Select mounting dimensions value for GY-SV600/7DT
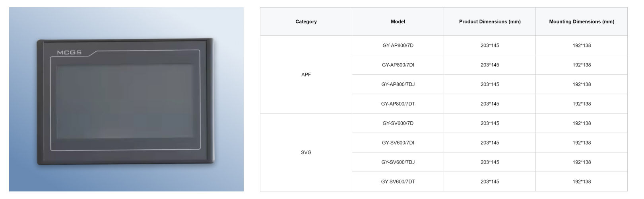644x199 pixels. click(x=582, y=181)
